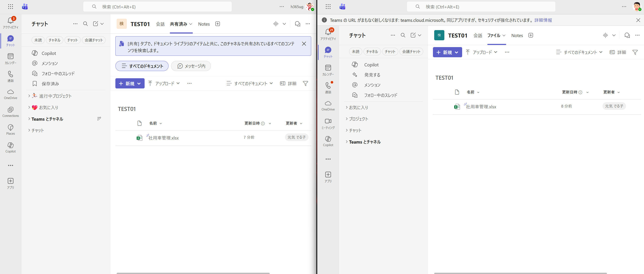The image size is (644, 274).
Task: Expand プロジェクト section in right window
Action: [358, 119]
